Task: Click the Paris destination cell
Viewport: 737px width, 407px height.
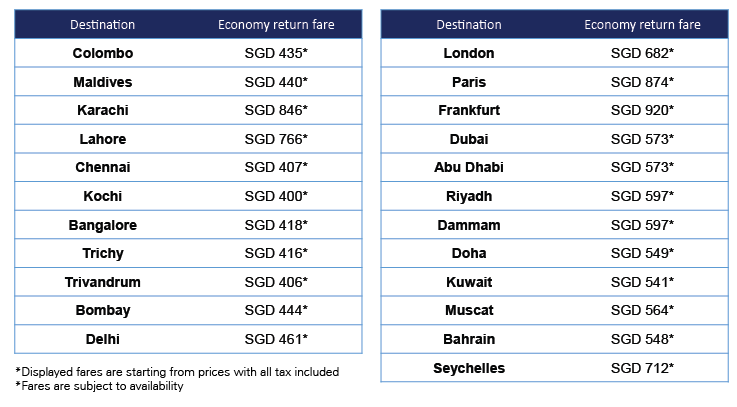Action: [468, 82]
